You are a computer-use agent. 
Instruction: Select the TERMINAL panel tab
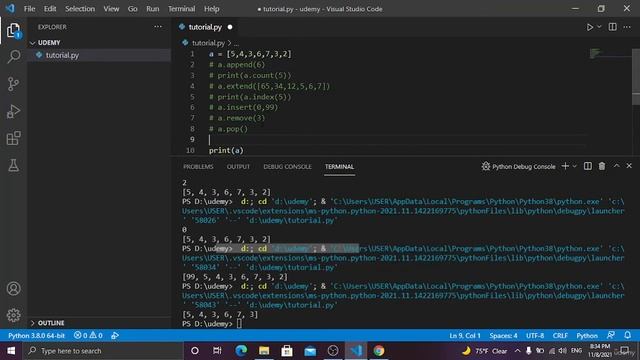coord(339,167)
